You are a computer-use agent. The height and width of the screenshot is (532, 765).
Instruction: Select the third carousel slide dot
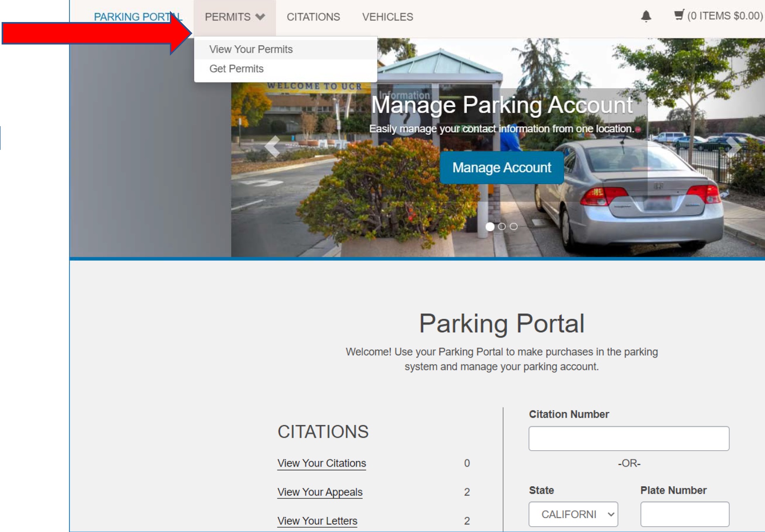514,227
